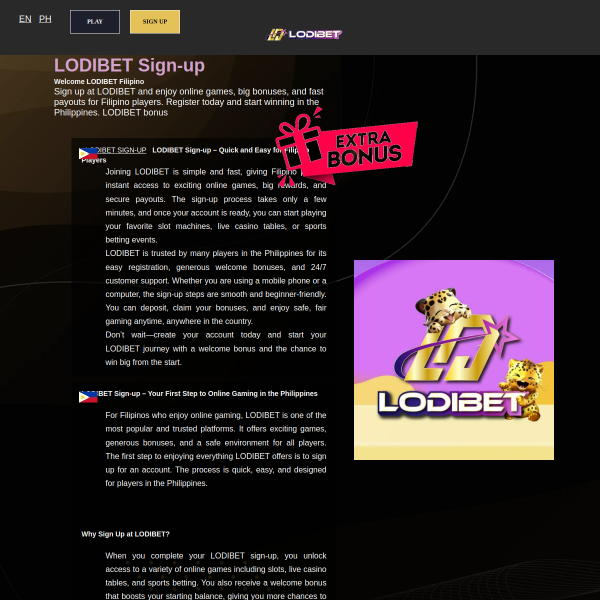Viewport: 600px width, 600px height.
Task: Click the LODIBET logo in the header
Action: coord(305,34)
